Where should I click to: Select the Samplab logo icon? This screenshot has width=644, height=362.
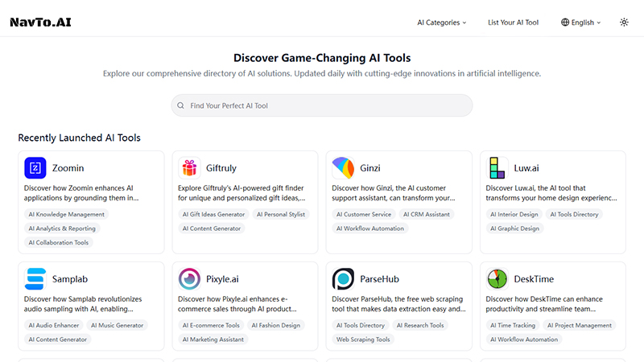pos(35,279)
